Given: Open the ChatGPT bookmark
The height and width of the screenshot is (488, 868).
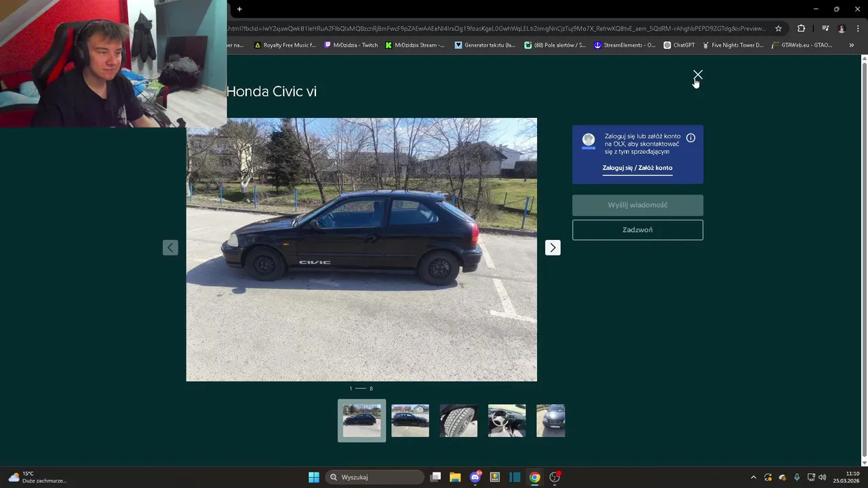Looking at the screenshot, I should click(679, 45).
